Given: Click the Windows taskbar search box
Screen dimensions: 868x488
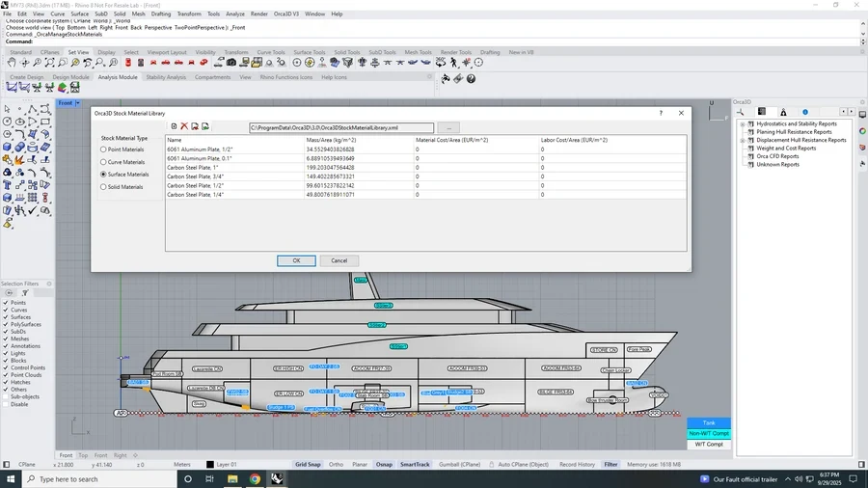Looking at the screenshot, I should click(99, 479).
